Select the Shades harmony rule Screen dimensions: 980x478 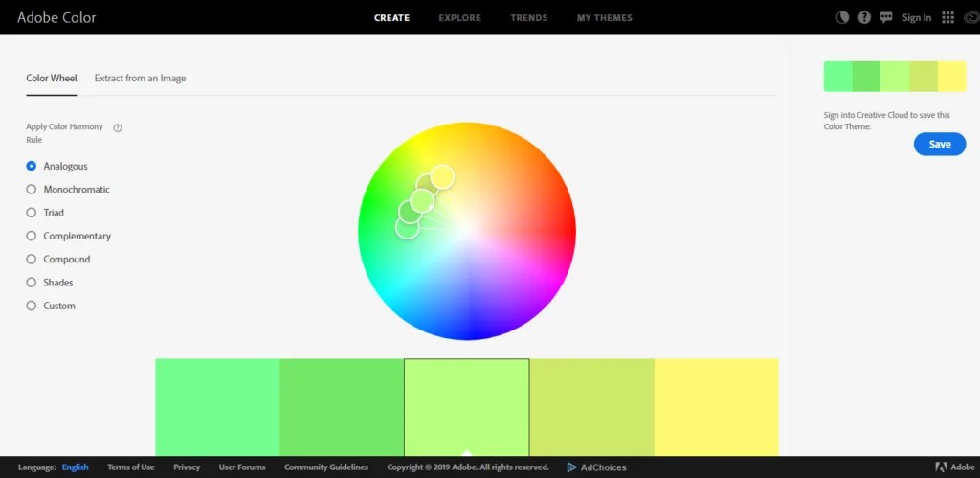pos(50,283)
